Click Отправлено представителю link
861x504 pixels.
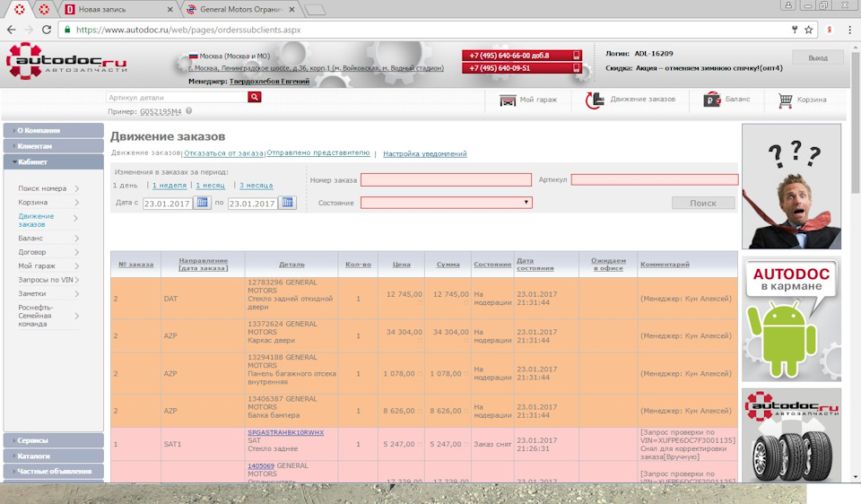pos(317,152)
